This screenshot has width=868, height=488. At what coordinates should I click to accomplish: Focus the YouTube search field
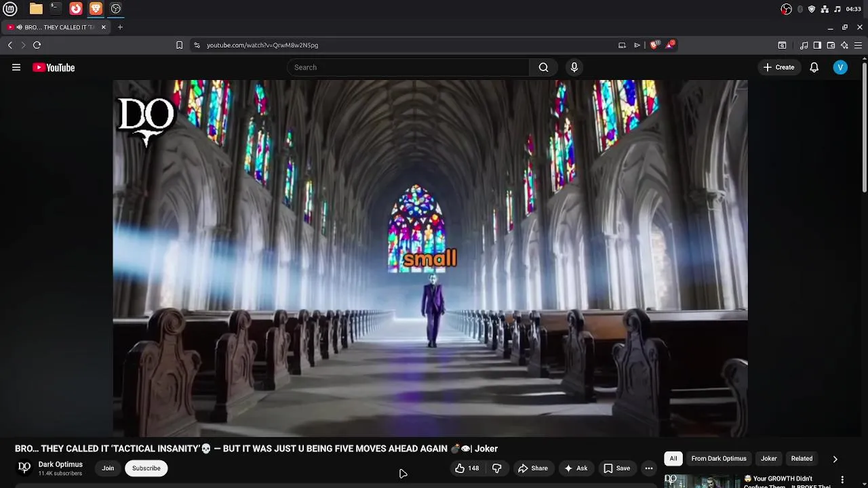[x=408, y=67]
